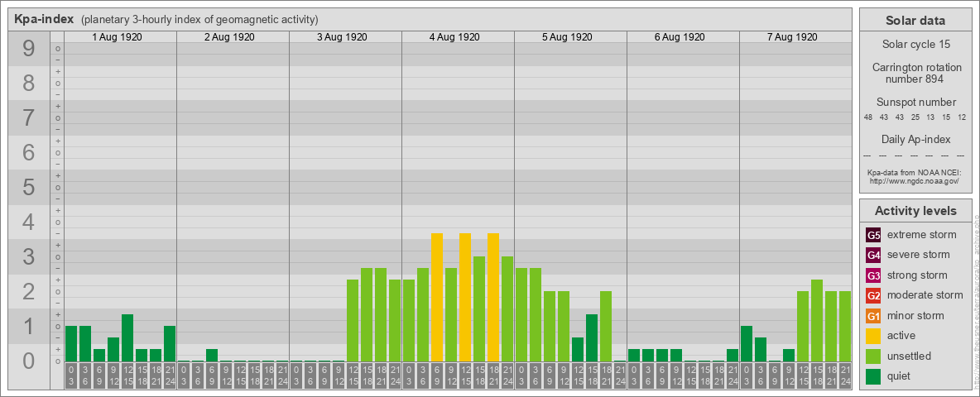Click the 21-24 bar on 4 Aug
This screenshot has height=397, width=980.
507,309
